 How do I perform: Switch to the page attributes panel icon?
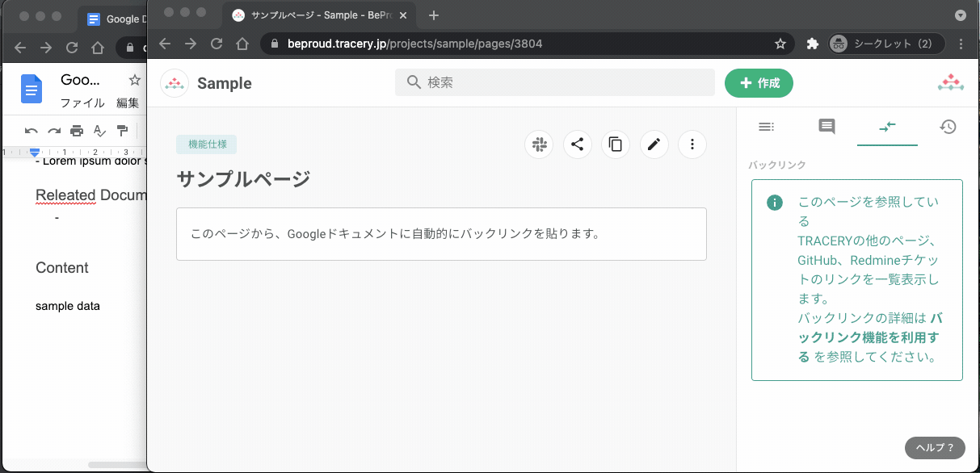coord(766,127)
